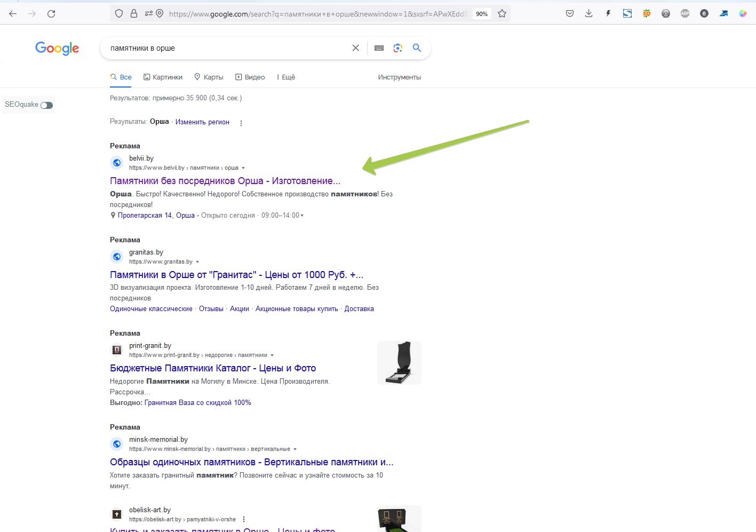
Task: Open Образцы одиночных памятников result
Action: click(252, 462)
